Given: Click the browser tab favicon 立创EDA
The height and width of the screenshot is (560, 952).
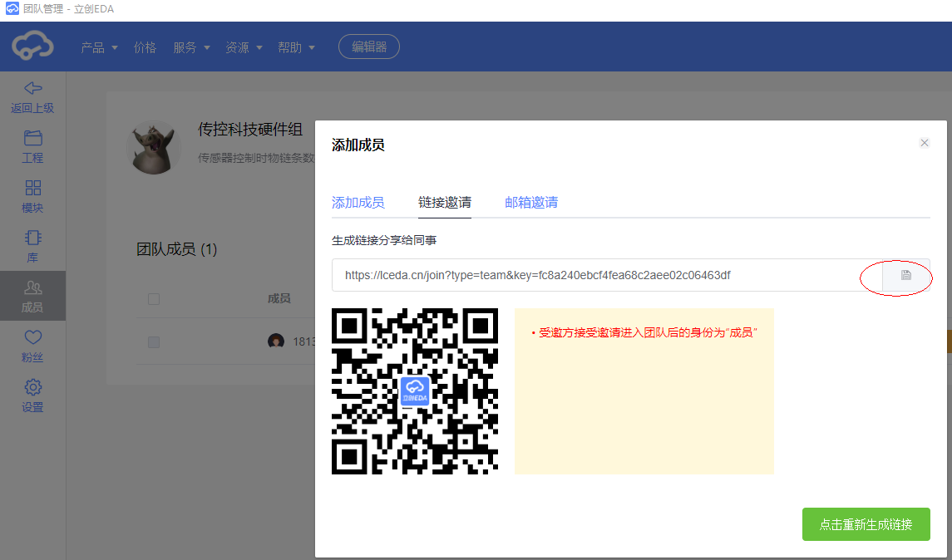Looking at the screenshot, I should pyautogui.click(x=12, y=9).
